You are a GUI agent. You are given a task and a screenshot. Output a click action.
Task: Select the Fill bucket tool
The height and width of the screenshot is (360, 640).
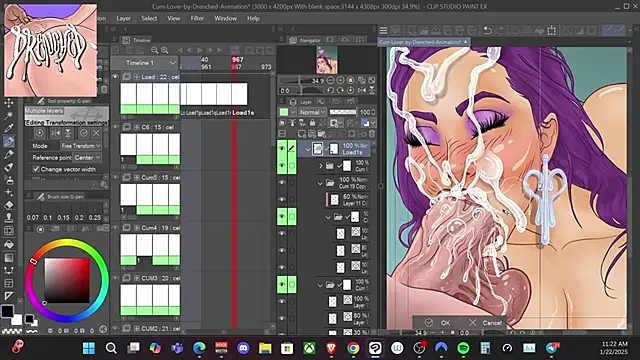pos(9,244)
